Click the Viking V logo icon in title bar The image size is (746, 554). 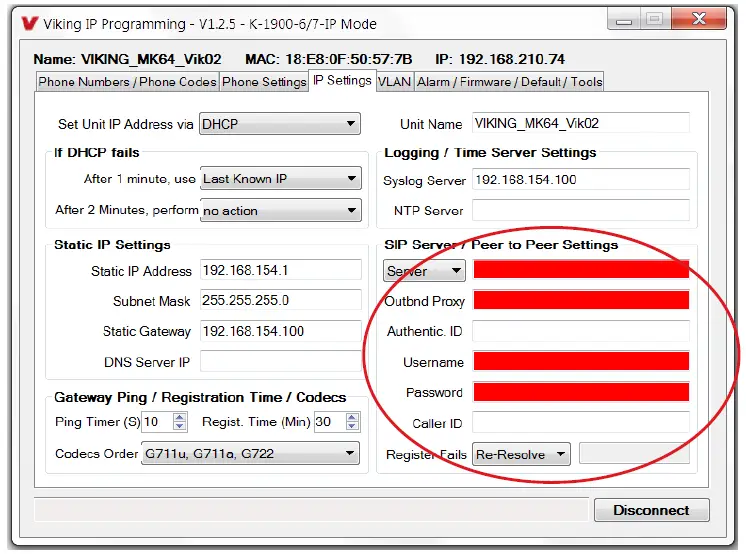click(30, 23)
